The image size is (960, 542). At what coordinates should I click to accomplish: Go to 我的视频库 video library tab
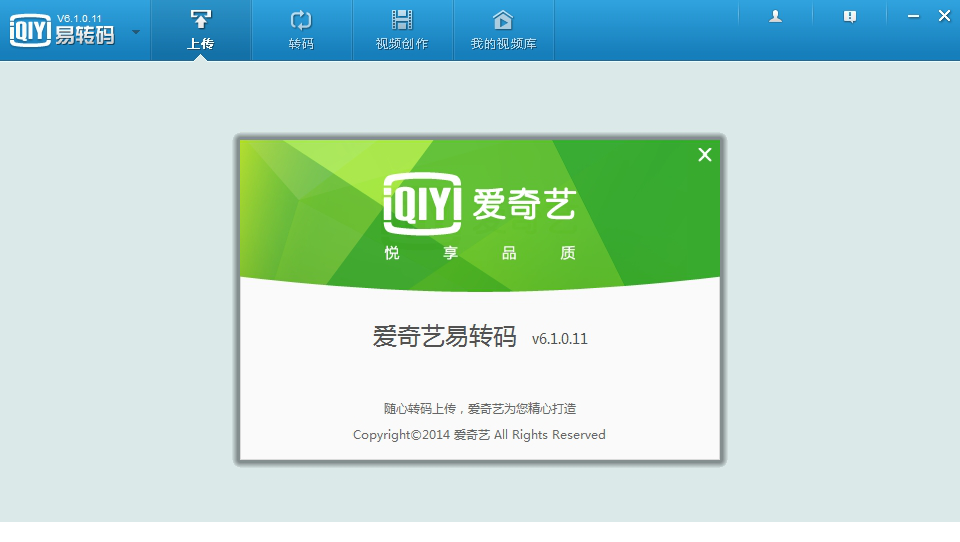[503, 31]
